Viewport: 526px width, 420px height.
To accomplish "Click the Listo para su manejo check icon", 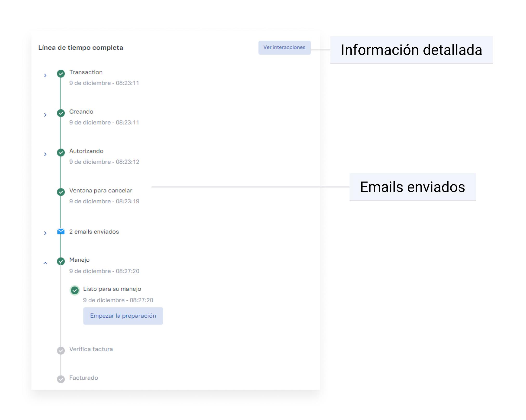I will pyautogui.click(x=75, y=290).
